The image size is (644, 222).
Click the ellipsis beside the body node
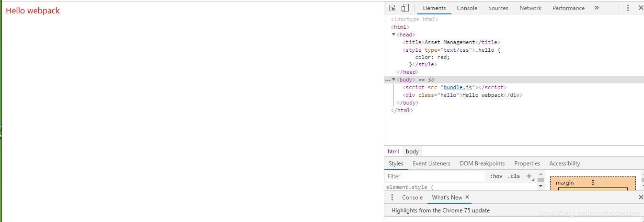[x=388, y=80]
